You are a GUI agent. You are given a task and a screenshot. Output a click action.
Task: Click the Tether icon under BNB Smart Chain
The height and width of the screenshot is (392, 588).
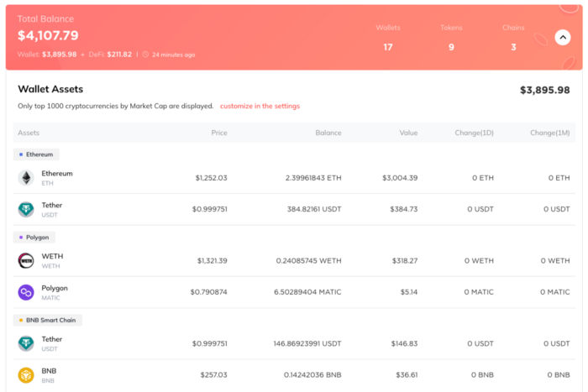click(26, 343)
